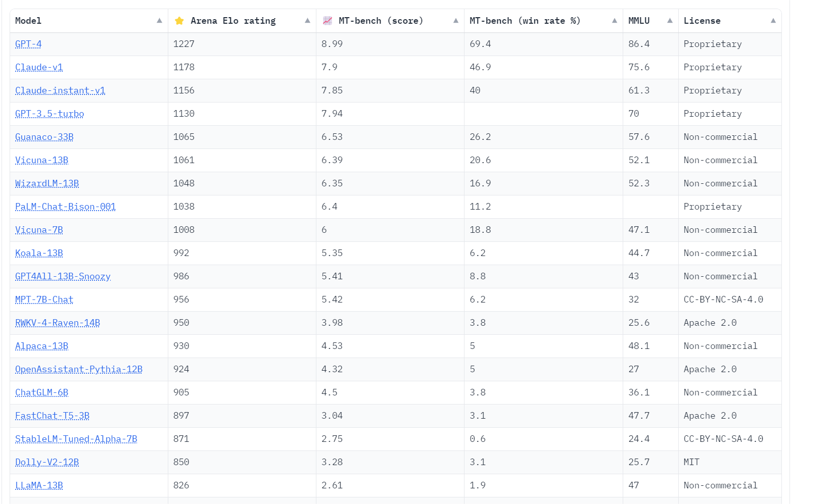This screenshot has height=504, width=836.
Task: Open the Guanaco-33B link
Action: pyautogui.click(x=44, y=137)
